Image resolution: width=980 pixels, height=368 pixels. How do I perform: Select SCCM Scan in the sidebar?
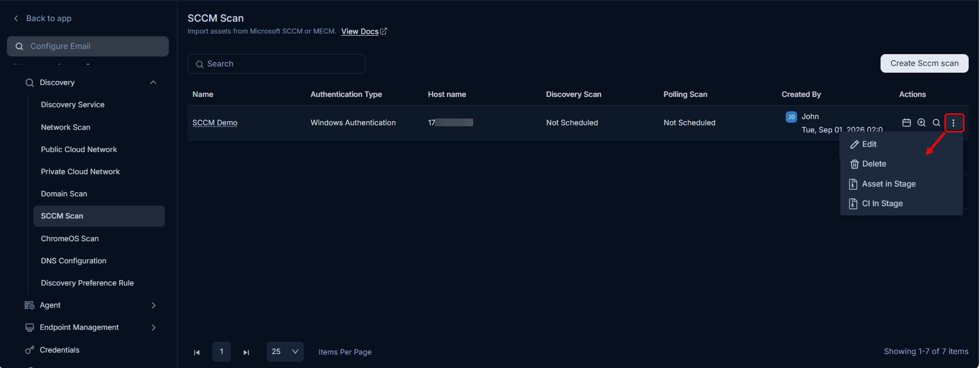pyautogui.click(x=99, y=216)
